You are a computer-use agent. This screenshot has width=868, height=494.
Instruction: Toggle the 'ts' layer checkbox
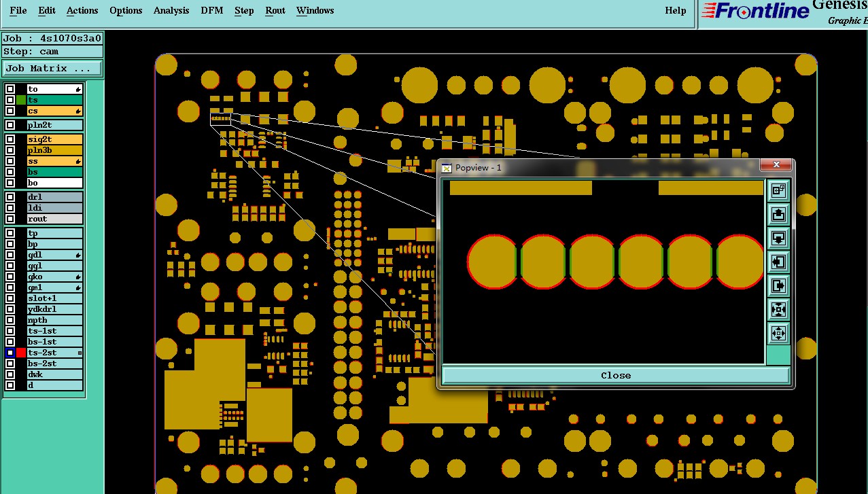coord(10,100)
